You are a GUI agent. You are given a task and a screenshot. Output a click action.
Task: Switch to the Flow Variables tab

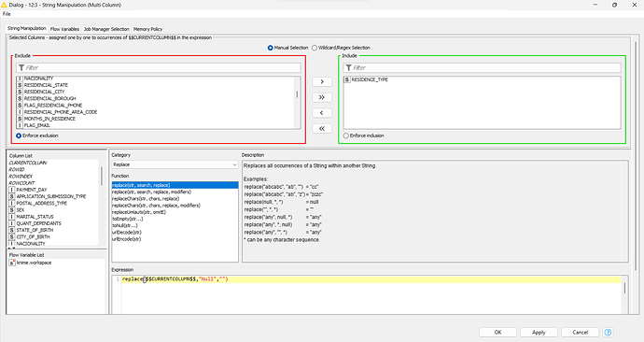(64, 29)
